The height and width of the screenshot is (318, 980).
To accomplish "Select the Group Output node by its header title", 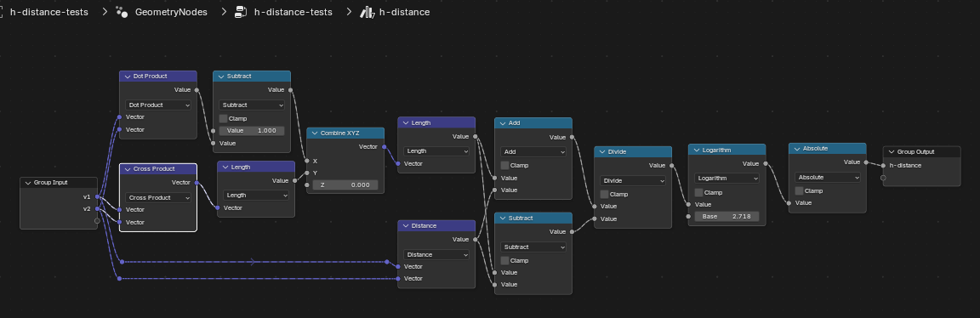I will 916,152.
